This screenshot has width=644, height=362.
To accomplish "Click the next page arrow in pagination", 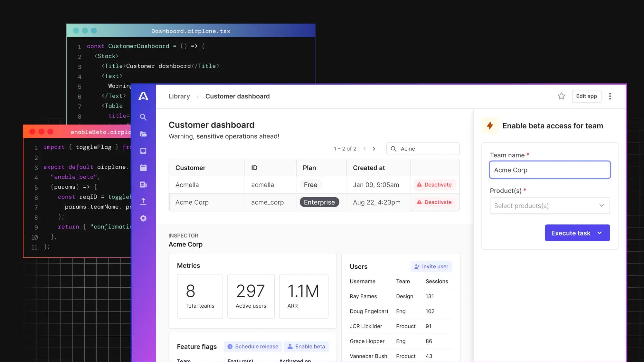I will pos(374,149).
